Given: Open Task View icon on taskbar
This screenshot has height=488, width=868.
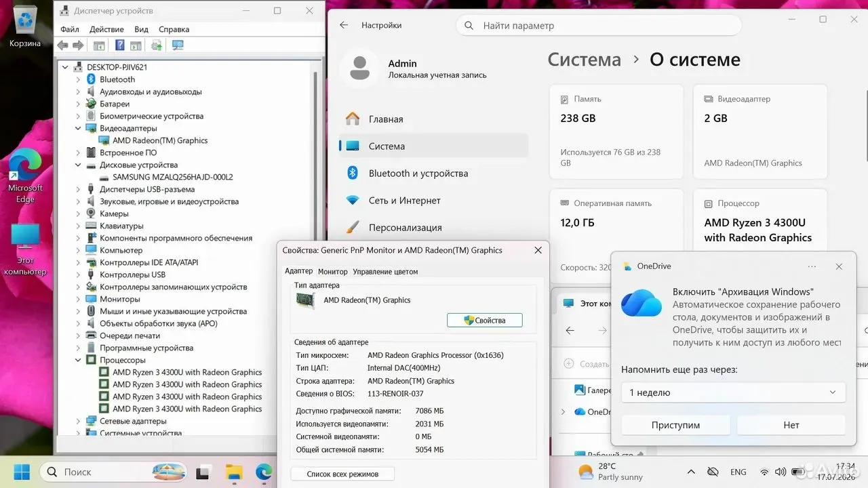Looking at the screenshot, I should 203,472.
